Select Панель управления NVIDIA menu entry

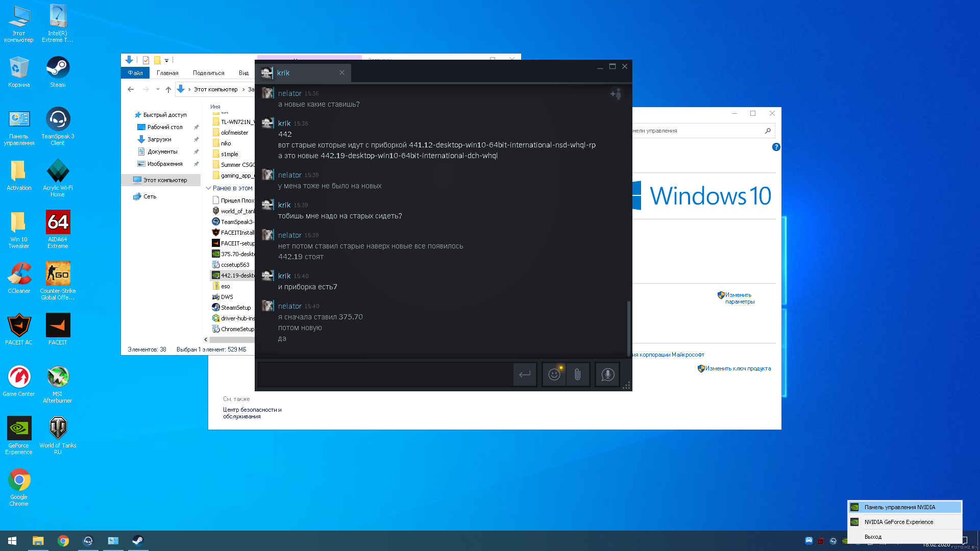[904, 507]
